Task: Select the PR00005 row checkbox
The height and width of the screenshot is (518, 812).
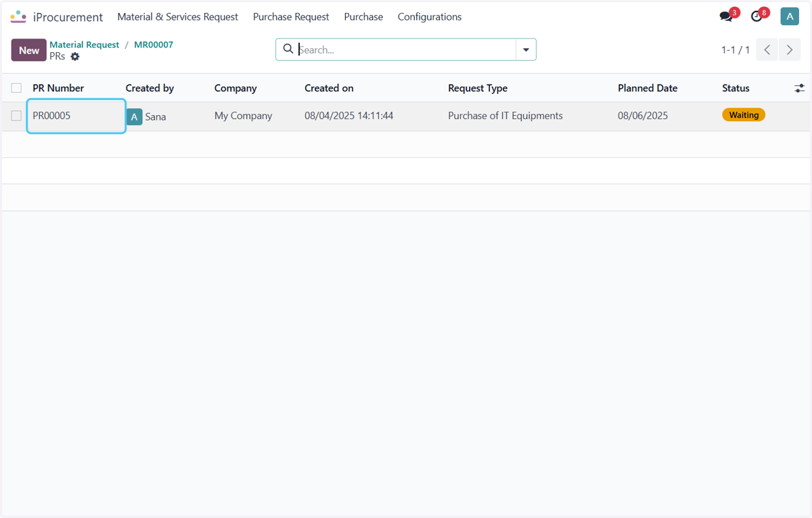Action: [16, 116]
